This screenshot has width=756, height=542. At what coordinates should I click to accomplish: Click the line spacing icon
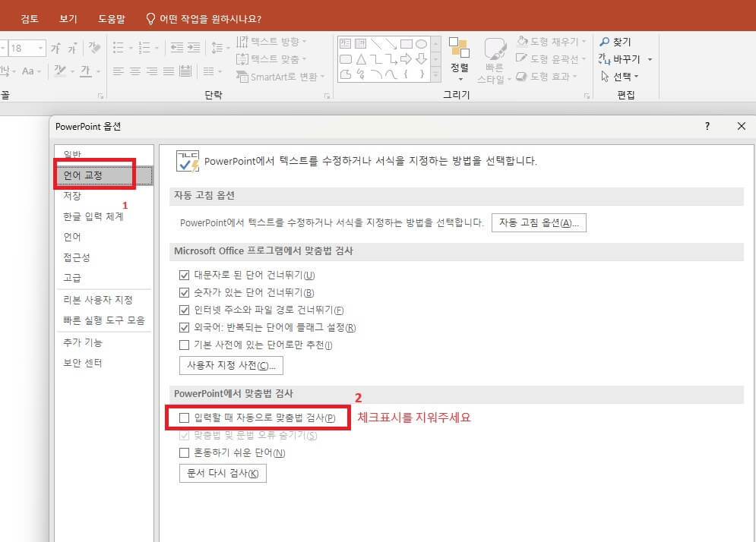coord(217,48)
